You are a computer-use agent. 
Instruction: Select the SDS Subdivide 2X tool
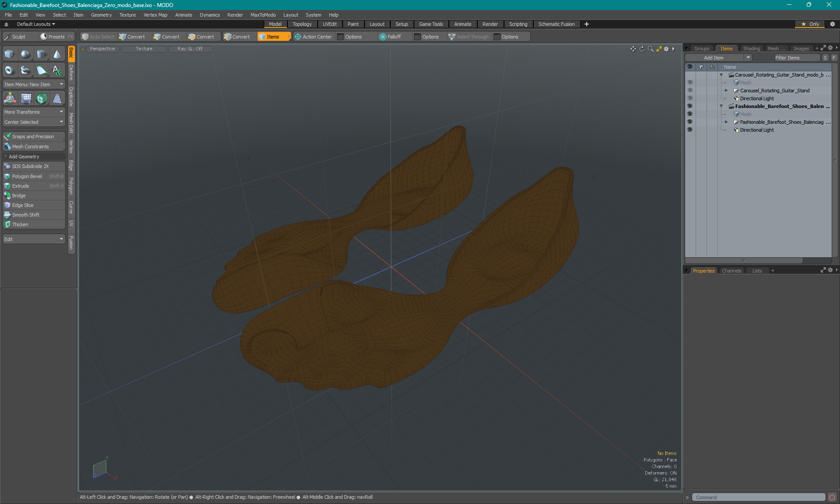(x=33, y=166)
